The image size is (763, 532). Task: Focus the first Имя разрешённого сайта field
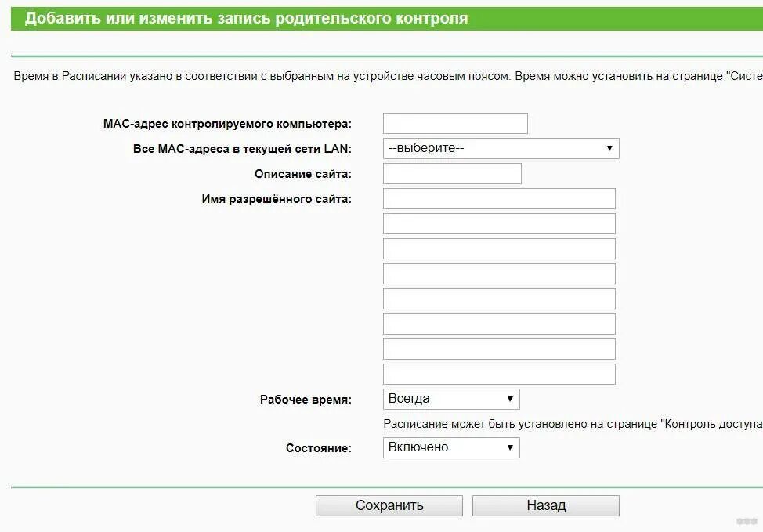pyautogui.click(x=499, y=198)
